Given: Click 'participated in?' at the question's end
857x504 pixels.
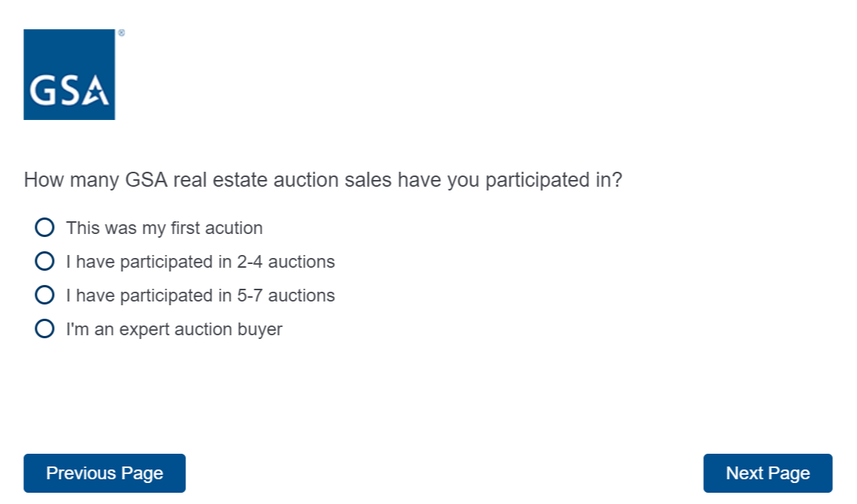Looking at the screenshot, I should pyautogui.click(x=554, y=181).
